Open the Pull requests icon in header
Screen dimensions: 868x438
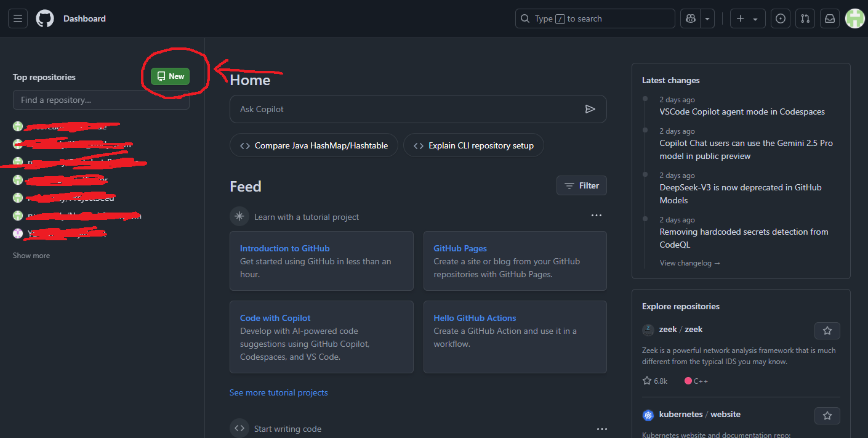805,18
